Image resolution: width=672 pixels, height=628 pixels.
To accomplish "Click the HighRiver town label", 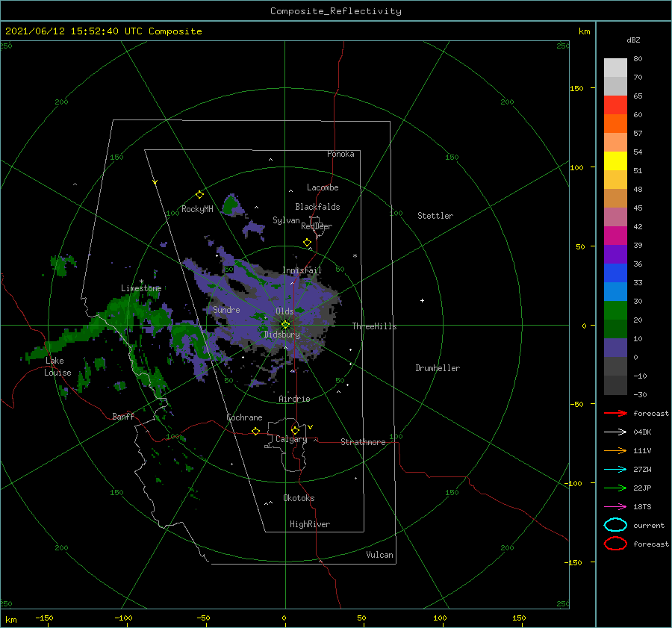I will [x=310, y=524].
